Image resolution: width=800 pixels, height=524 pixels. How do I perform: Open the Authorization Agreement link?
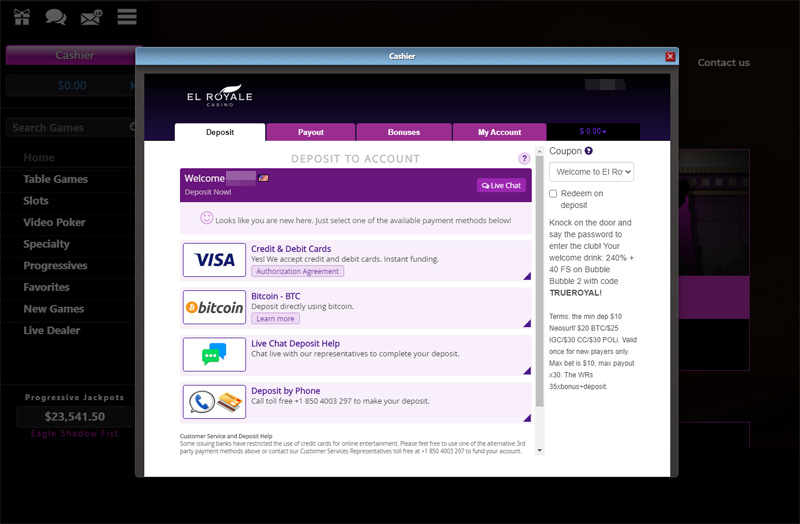pos(297,271)
